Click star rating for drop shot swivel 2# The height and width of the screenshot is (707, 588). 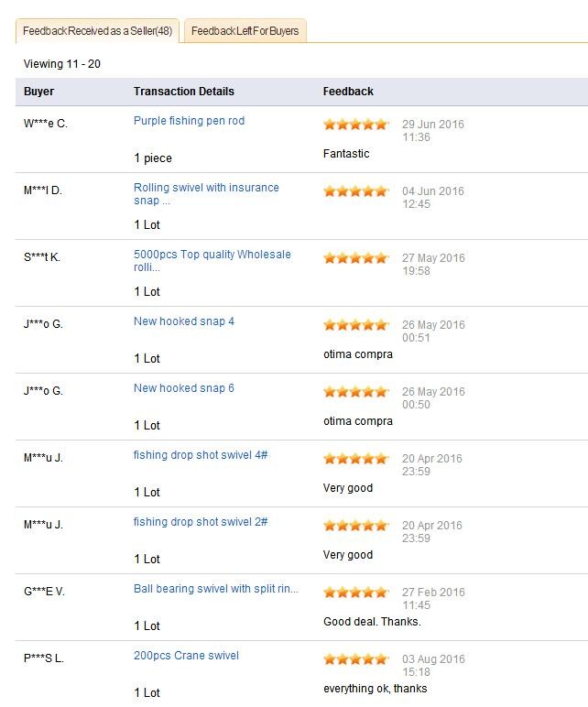coord(355,526)
